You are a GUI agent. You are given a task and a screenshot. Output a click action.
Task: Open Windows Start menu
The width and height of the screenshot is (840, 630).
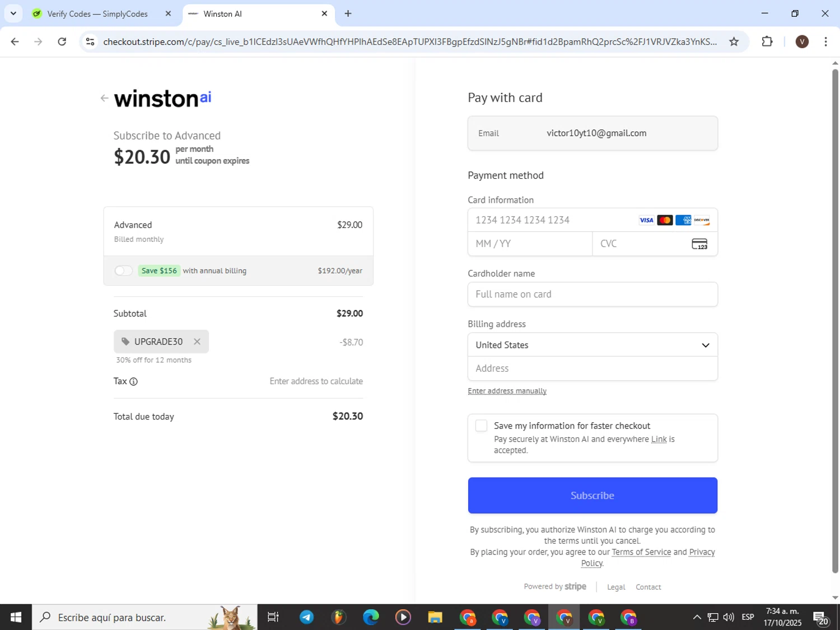[x=16, y=617]
